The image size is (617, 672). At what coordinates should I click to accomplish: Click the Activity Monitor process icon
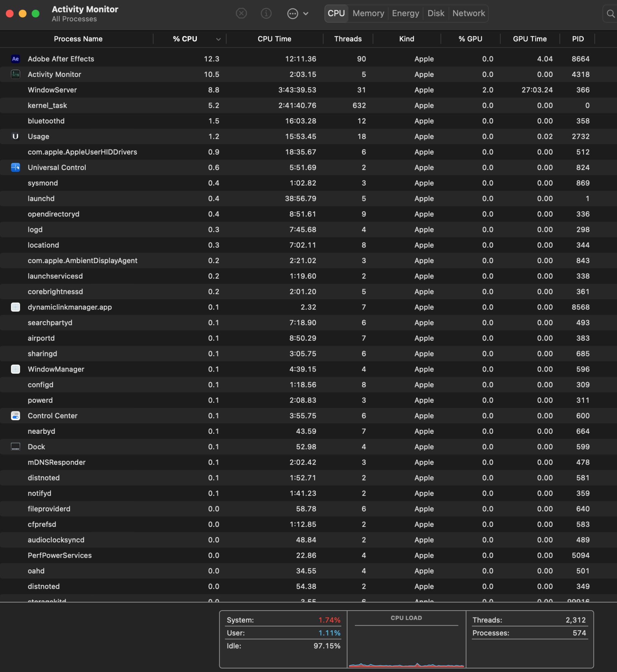[x=15, y=74]
